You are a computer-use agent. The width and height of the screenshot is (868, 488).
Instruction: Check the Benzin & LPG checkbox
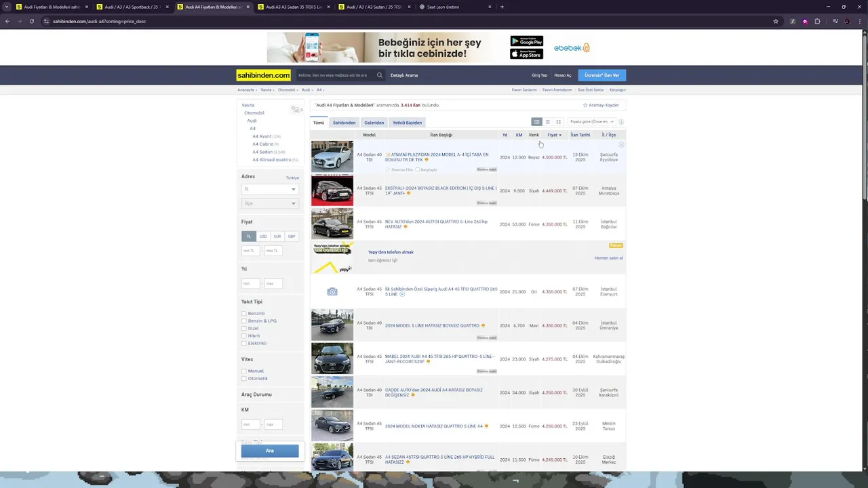coord(244,321)
